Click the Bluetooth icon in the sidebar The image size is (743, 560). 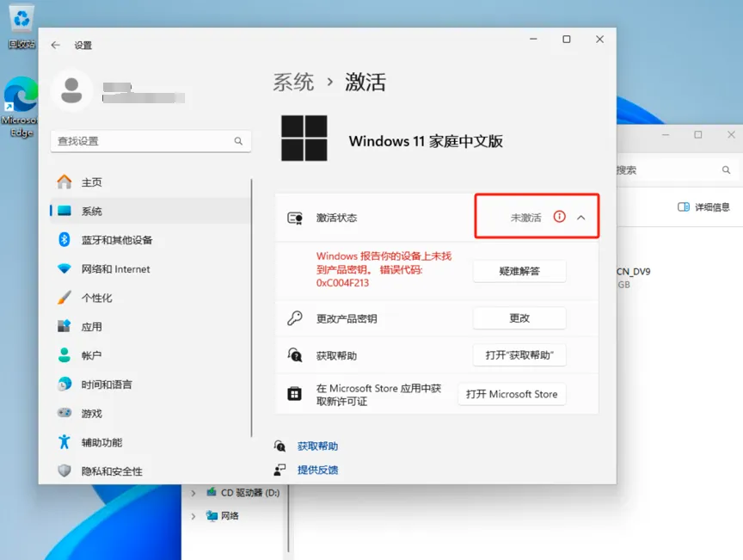pos(64,239)
